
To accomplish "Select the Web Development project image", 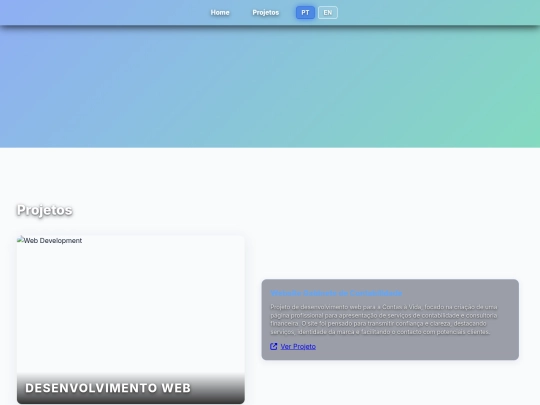I will tap(131, 319).
